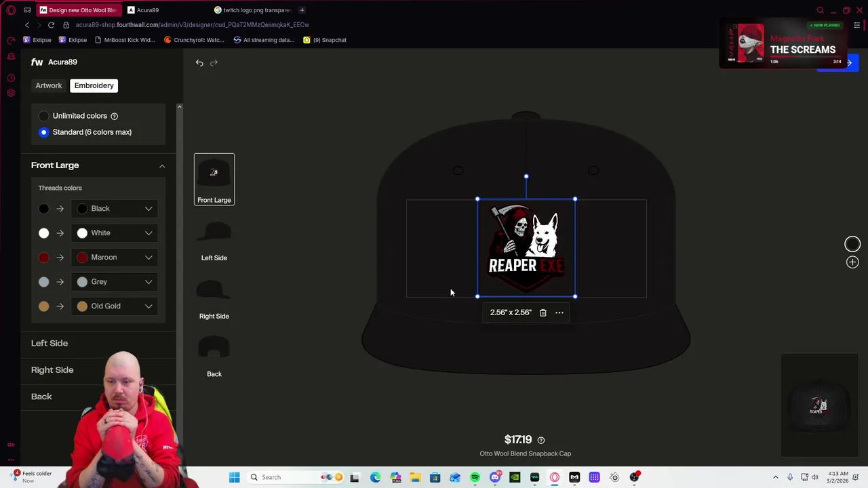Click the help icon beside Unlimited colors
Viewport: 868px width, 488px height.
pyautogui.click(x=114, y=116)
